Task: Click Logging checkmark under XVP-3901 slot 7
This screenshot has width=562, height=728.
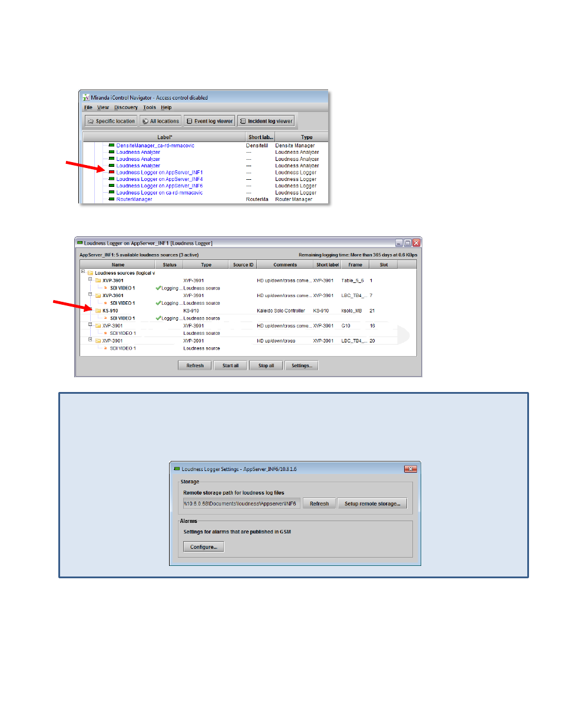Action: tap(158, 303)
